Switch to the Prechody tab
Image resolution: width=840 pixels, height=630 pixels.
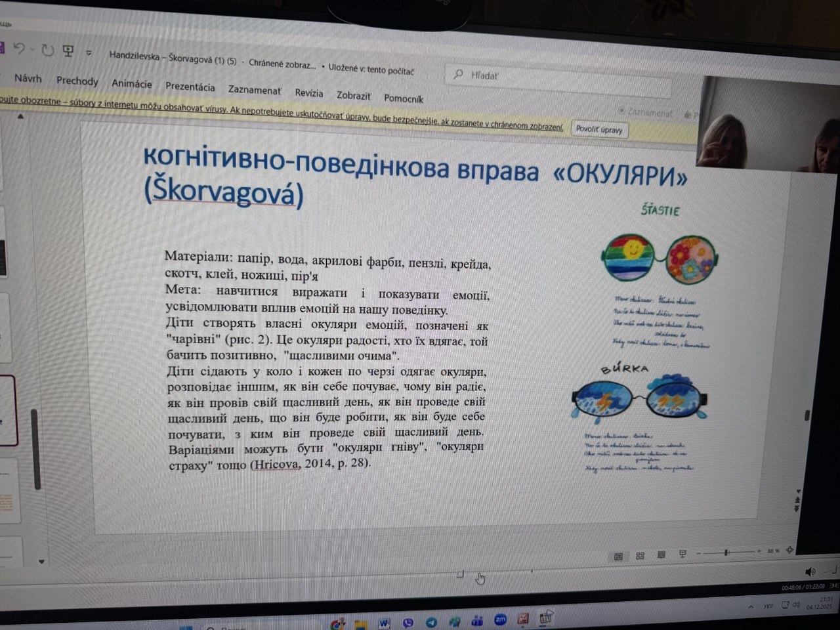click(x=77, y=81)
